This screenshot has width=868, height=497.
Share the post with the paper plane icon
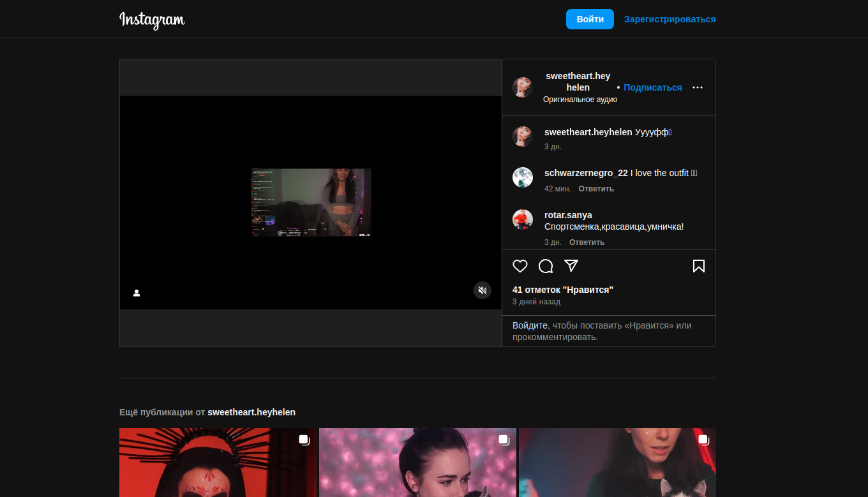pos(571,266)
